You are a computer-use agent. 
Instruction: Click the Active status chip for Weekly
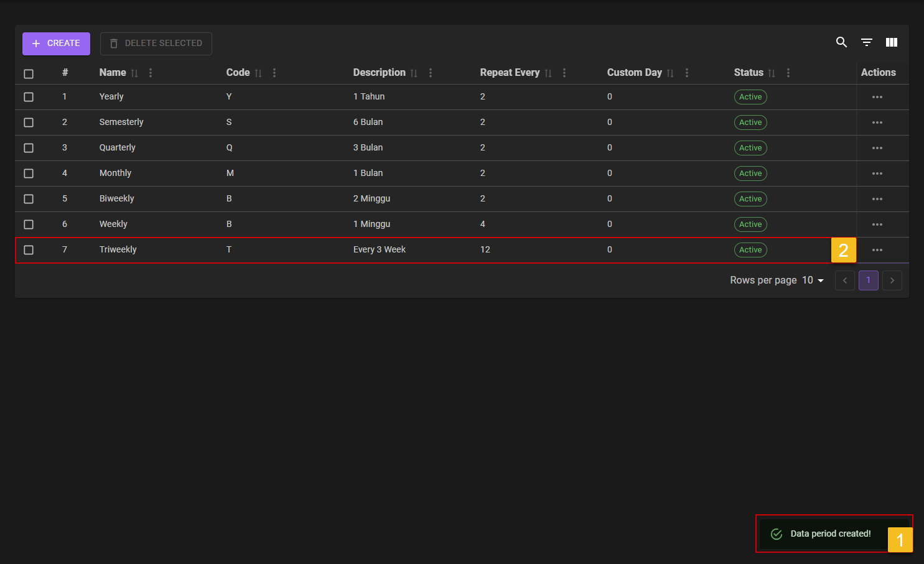click(750, 224)
